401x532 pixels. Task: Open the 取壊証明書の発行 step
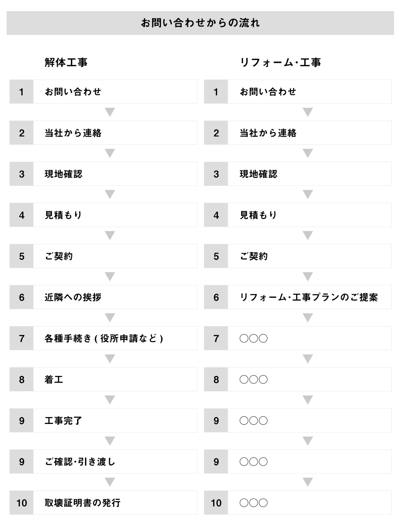115,503
